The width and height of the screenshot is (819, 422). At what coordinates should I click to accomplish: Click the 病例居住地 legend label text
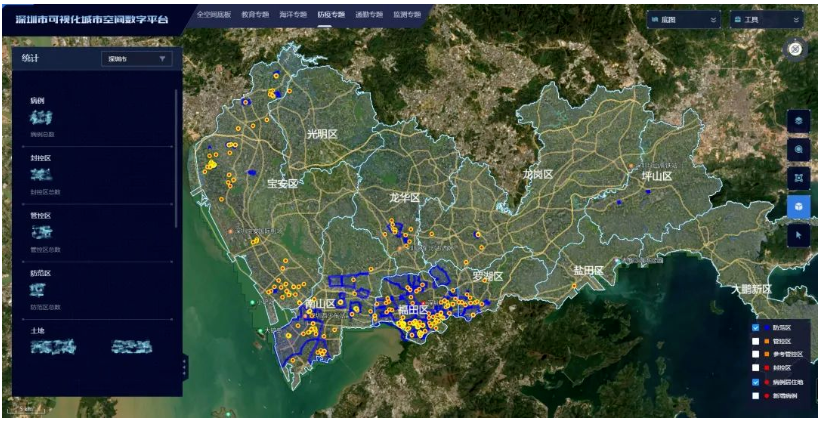point(788,382)
